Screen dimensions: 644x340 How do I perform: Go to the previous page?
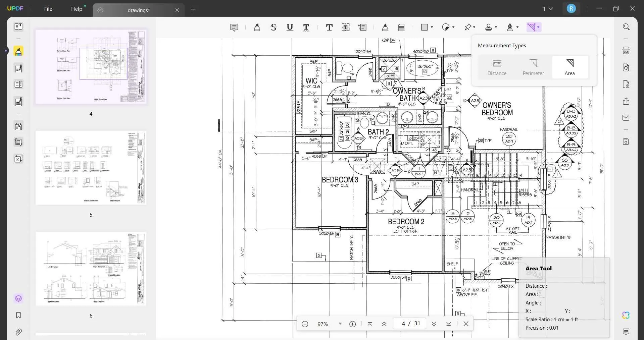[384, 324]
